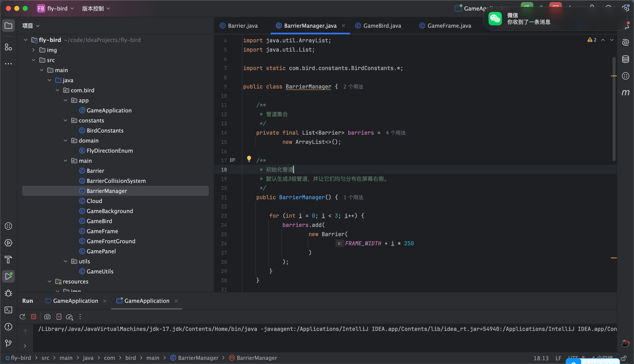The image size is (634, 364).
Task: Toggle read-only lock in status bar
Action: pos(624,358)
